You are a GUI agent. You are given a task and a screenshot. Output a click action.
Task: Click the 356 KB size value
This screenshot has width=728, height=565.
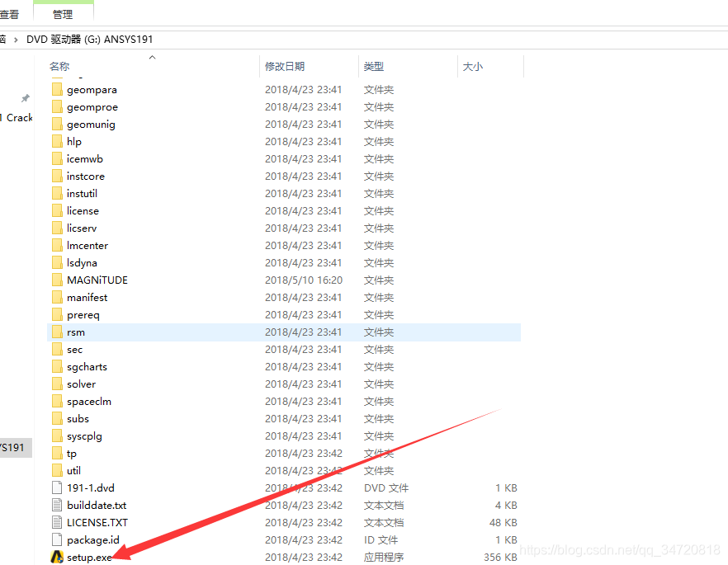500,557
